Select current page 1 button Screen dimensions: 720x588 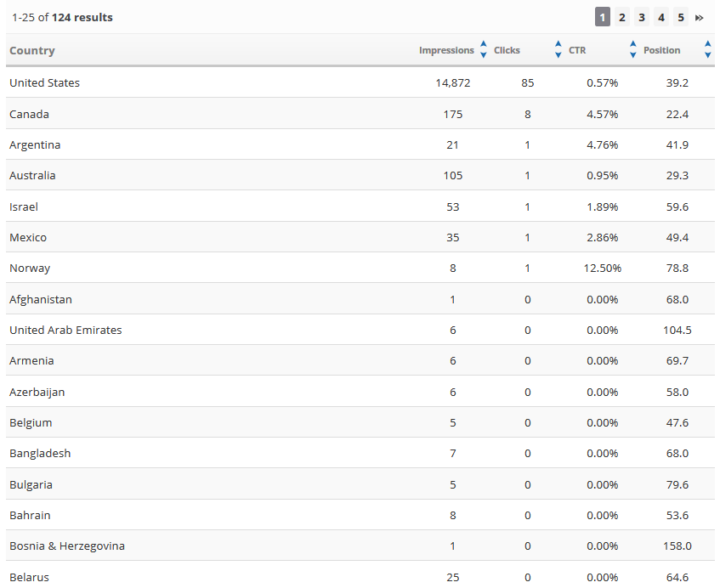[x=603, y=18]
